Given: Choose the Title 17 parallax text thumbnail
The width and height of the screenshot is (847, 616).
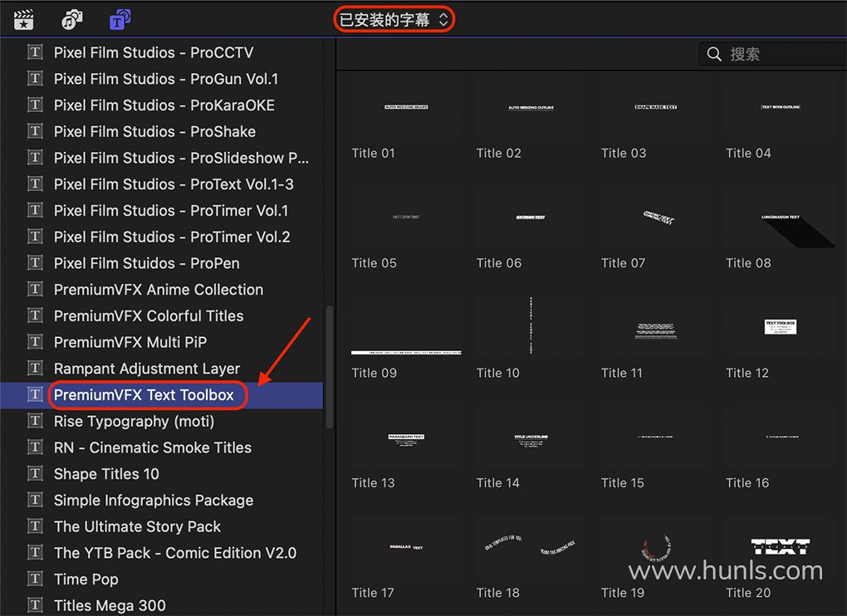Looking at the screenshot, I should tap(406, 547).
